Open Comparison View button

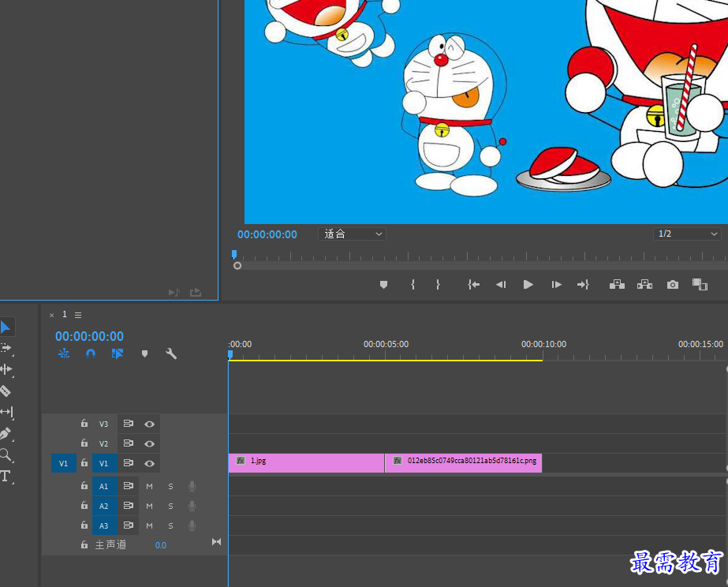pos(700,285)
